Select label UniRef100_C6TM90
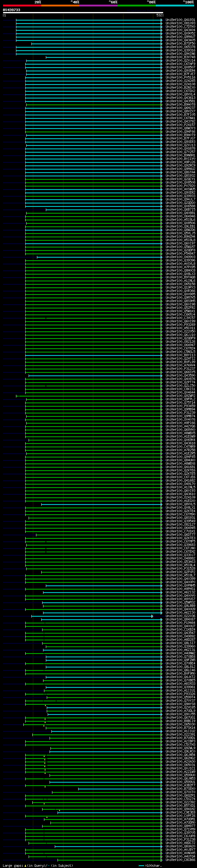The width and height of the screenshot is (197, 868). 180,515
